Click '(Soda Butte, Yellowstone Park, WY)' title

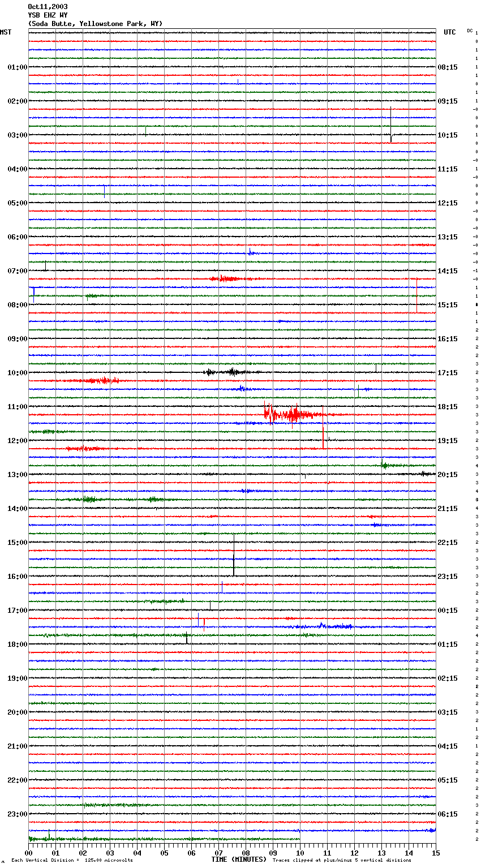point(95,24)
